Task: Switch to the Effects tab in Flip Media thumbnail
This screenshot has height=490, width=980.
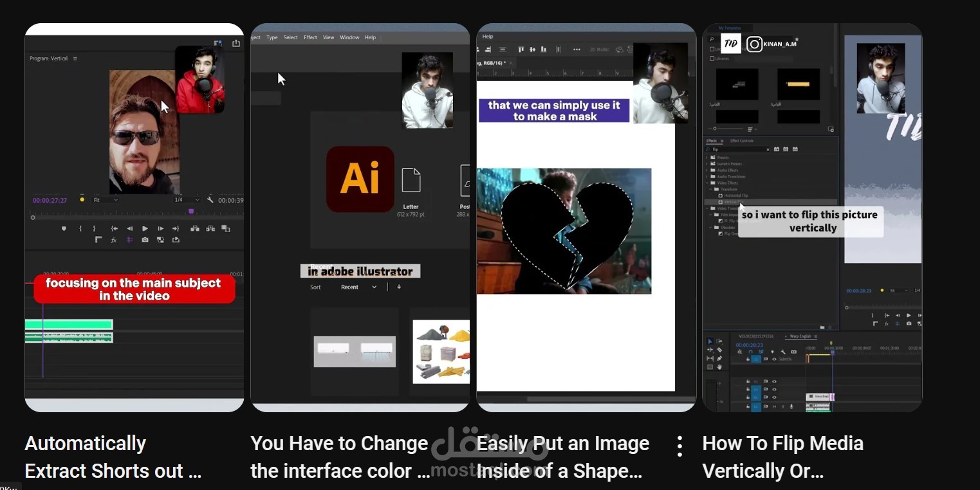Action: point(712,141)
